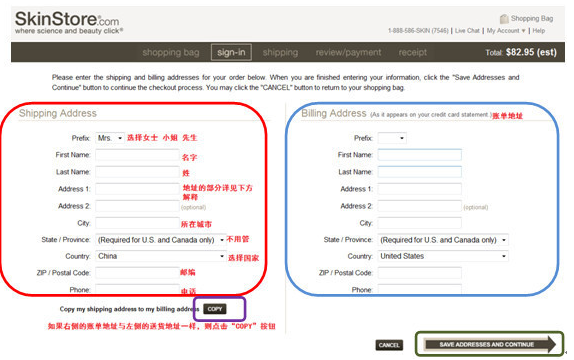Image resolution: width=574 pixels, height=360 pixels.
Task: Open the billing Country dropdown showing United States
Action: pyautogui.click(x=443, y=256)
